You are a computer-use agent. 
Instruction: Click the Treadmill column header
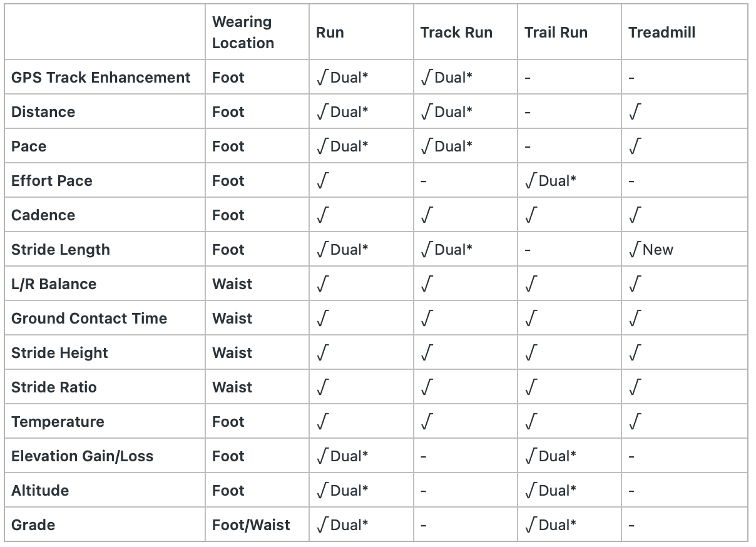pos(661,33)
